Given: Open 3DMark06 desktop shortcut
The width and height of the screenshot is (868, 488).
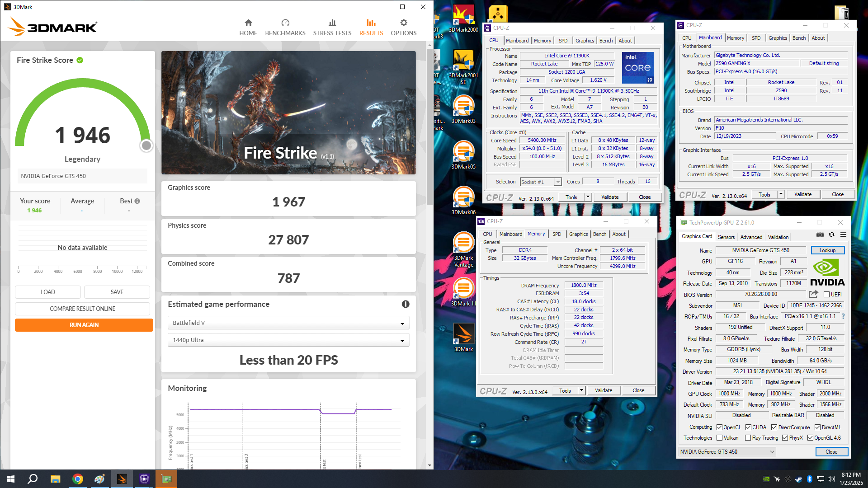Looking at the screenshot, I should click(x=463, y=201).
